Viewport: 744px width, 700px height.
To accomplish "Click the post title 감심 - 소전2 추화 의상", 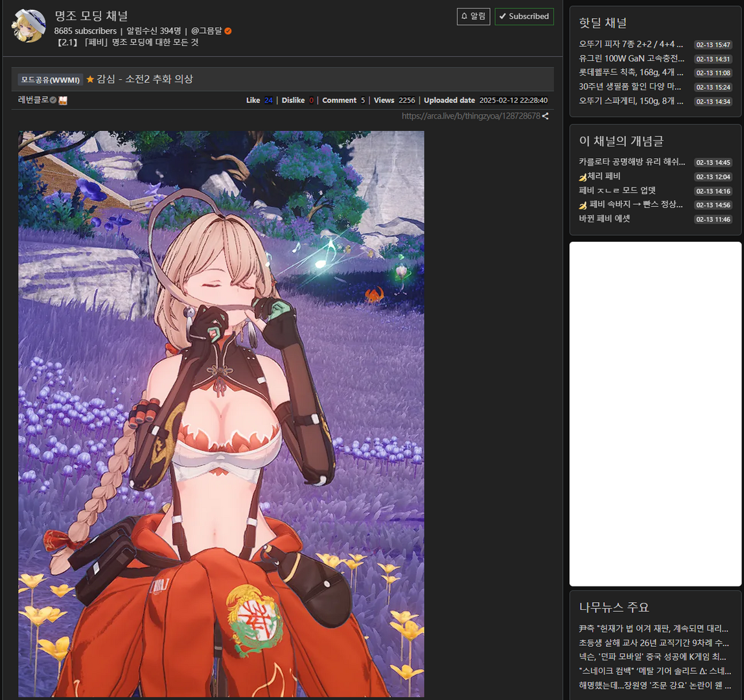I will [x=145, y=79].
